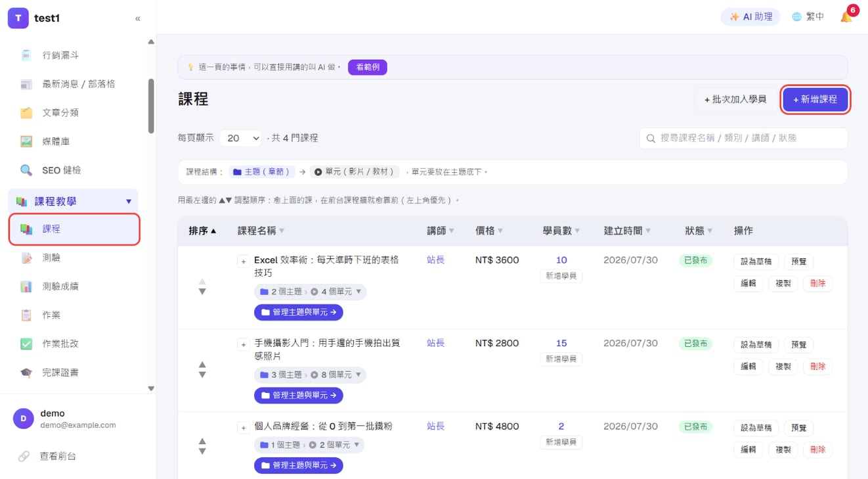The height and width of the screenshot is (479, 868).
Task: Open the 每頁顯示 page size dropdown
Action: [241, 138]
